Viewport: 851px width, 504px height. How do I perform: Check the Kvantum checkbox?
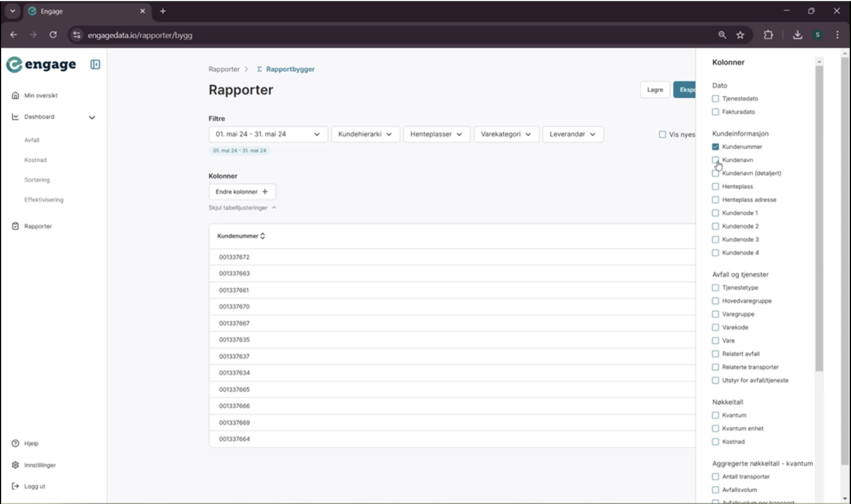(x=715, y=415)
